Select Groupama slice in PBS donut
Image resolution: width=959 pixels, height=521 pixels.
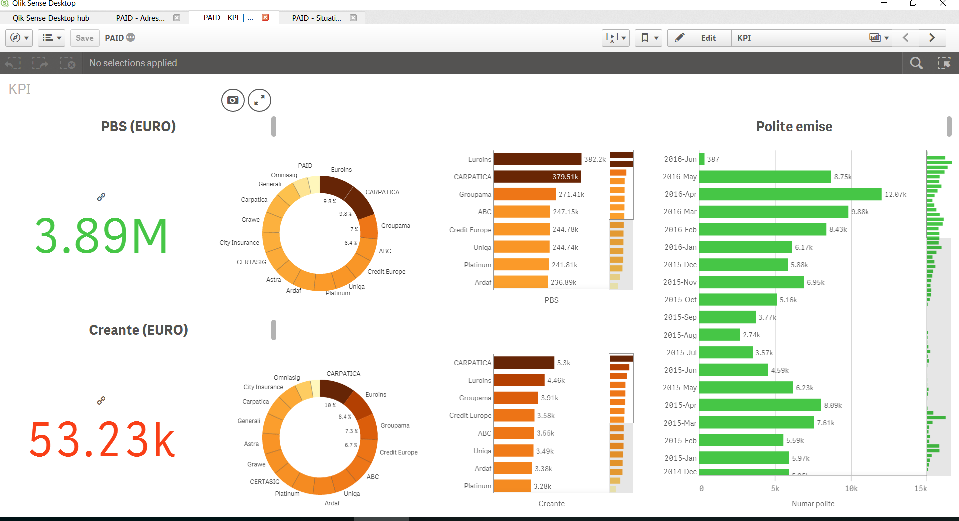tap(369, 227)
